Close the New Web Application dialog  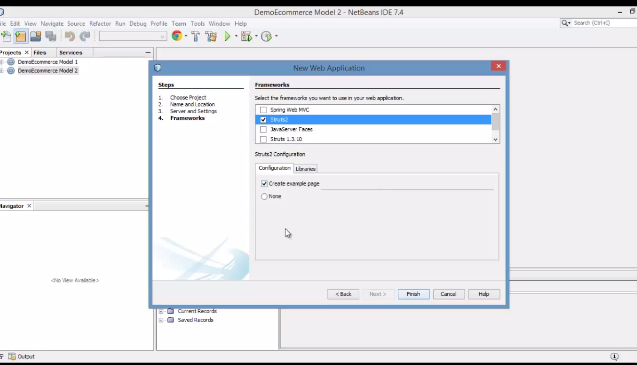498,66
